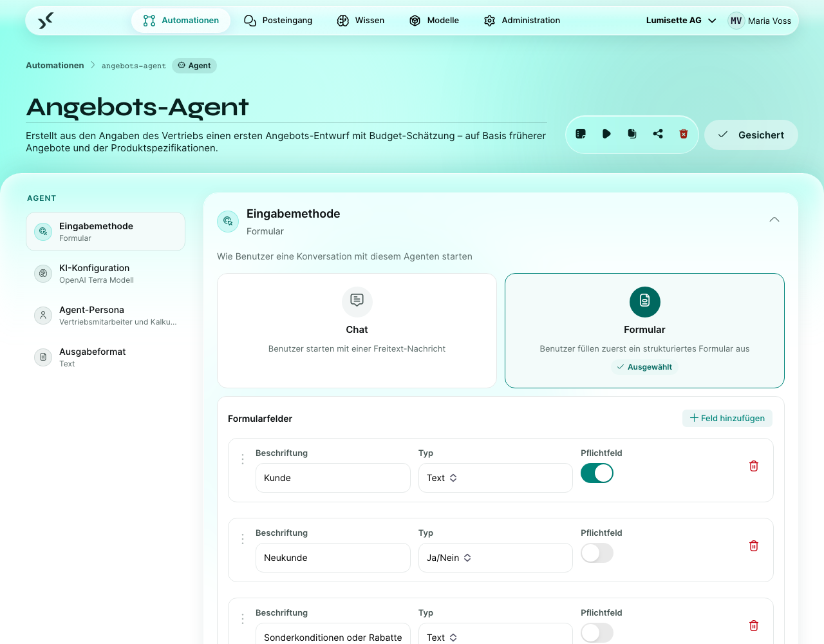Open the Automationen tab

coord(181,21)
